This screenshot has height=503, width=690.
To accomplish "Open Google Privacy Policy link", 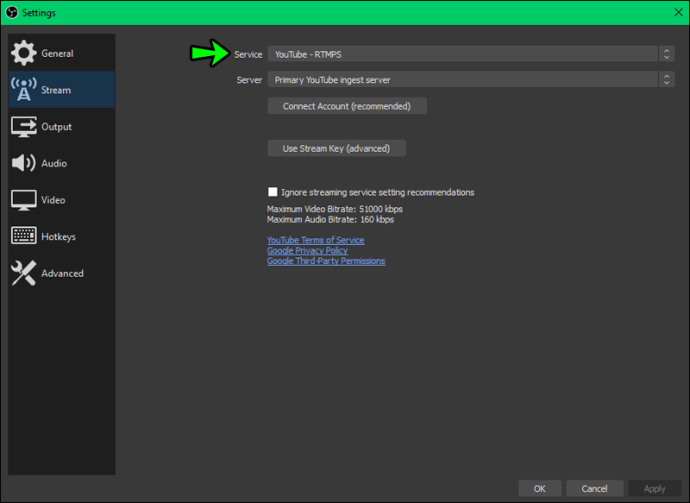I will [307, 251].
